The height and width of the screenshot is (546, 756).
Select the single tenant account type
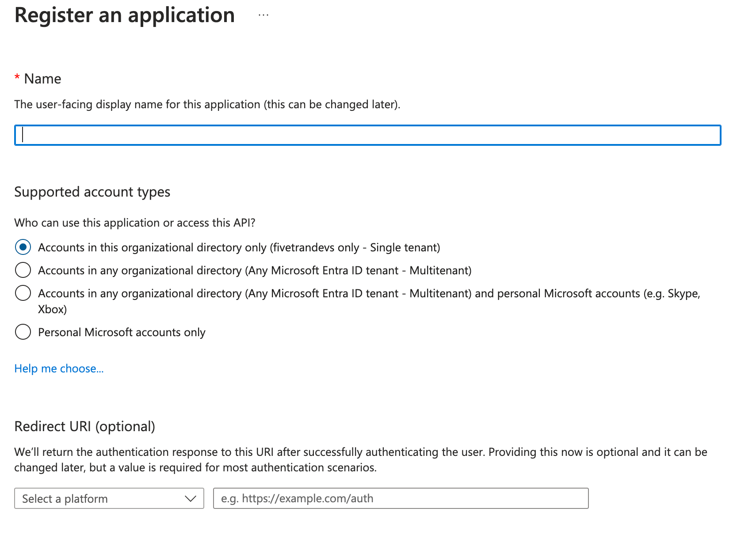[x=23, y=247]
